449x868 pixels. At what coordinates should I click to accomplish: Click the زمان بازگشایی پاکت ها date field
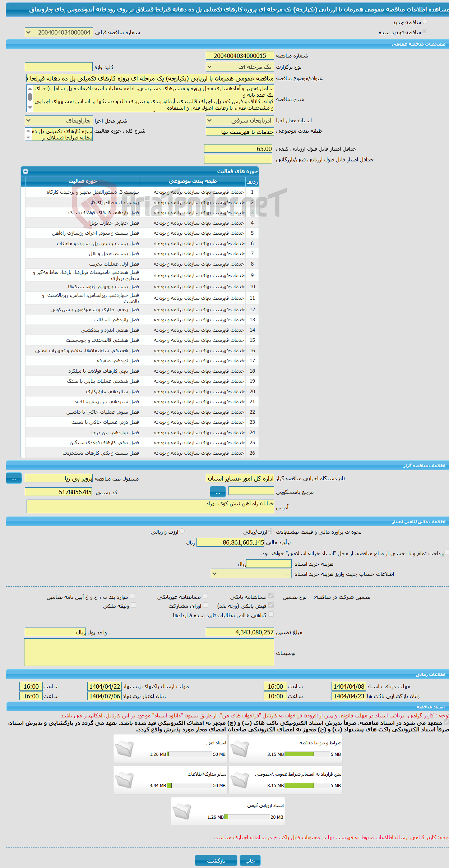pyautogui.click(x=348, y=696)
